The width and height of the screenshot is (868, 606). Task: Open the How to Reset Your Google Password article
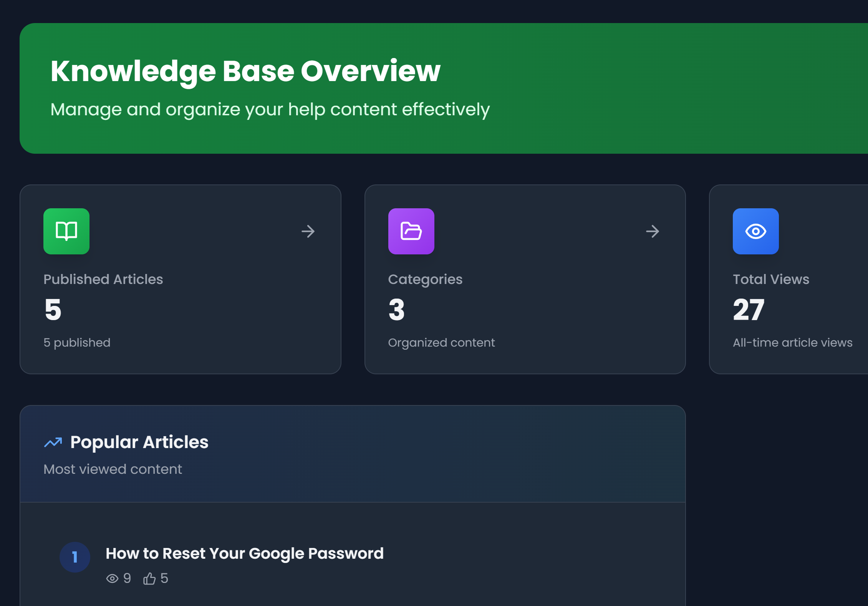[x=245, y=553]
